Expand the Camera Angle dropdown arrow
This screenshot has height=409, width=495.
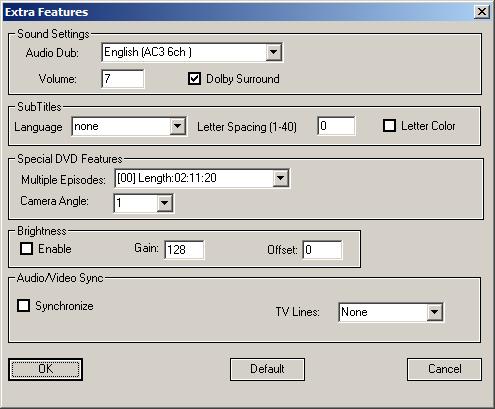(164, 203)
